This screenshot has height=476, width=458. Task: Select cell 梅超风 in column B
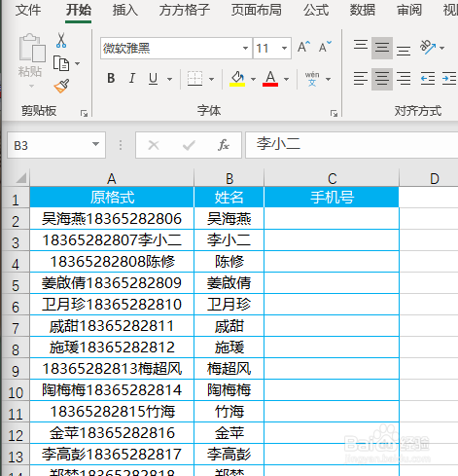(x=229, y=369)
